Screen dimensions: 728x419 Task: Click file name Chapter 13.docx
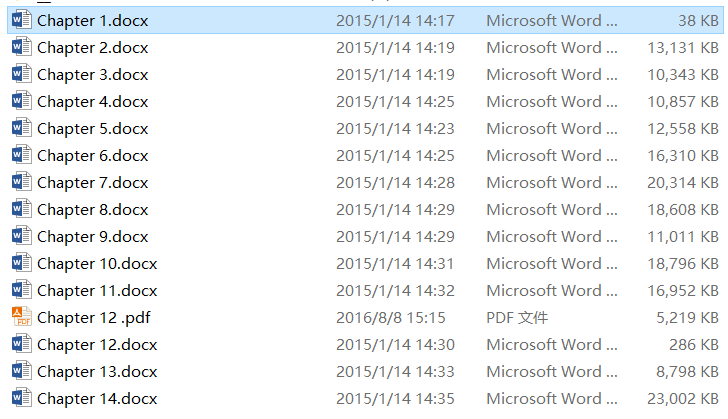pos(97,372)
